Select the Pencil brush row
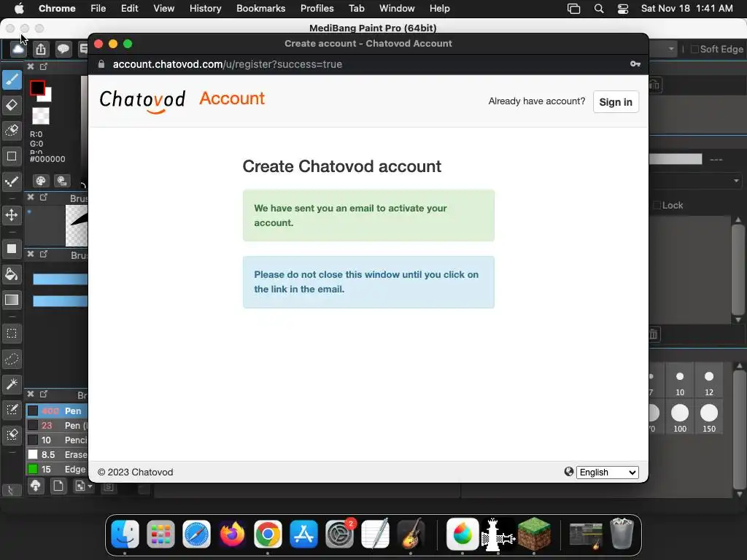 point(56,440)
